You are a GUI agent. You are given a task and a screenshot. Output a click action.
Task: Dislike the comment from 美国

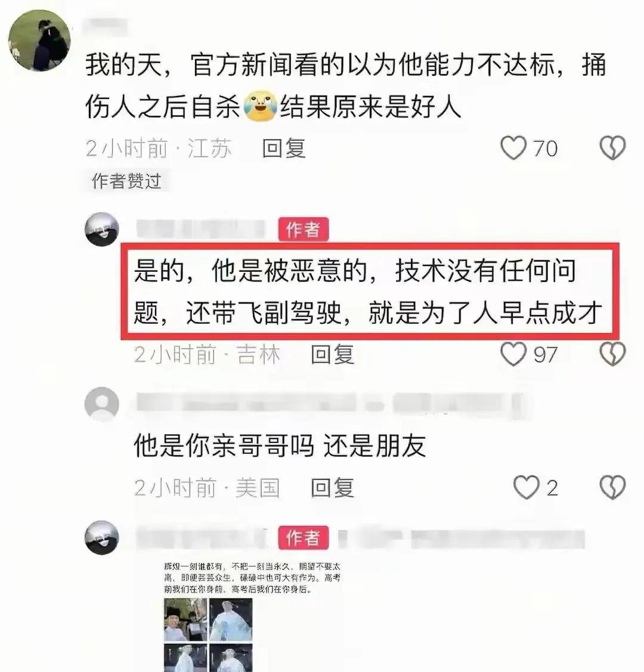612,488
